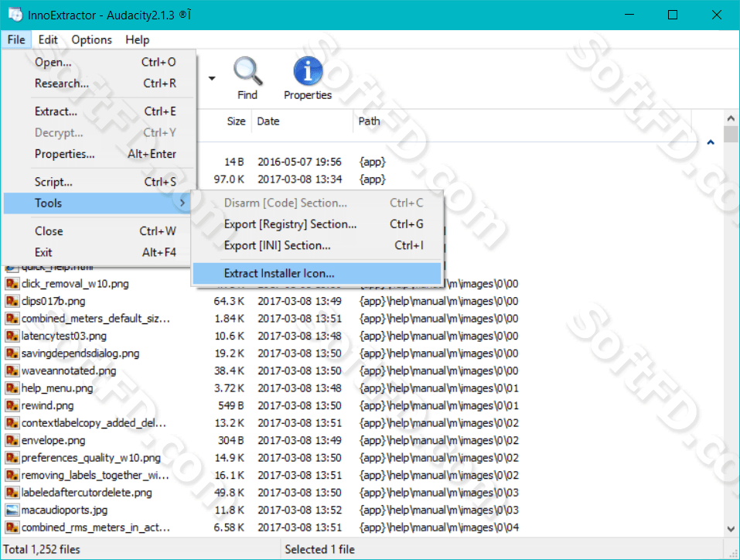Click the vertical scrollbar down arrow
The image size is (740, 560).
click(x=731, y=529)
